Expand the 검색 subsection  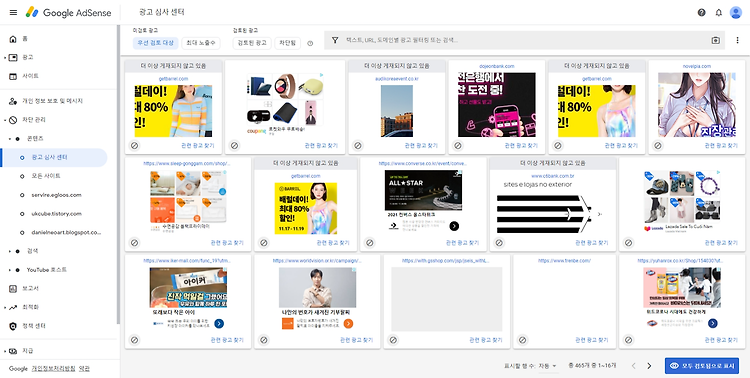pos(10,251)
